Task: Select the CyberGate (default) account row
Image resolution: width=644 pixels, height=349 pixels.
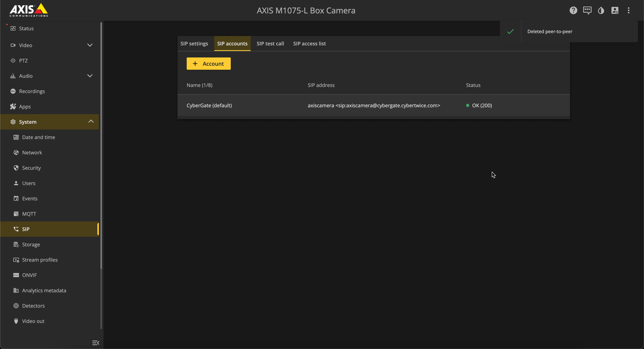Action: pos(374,105)
